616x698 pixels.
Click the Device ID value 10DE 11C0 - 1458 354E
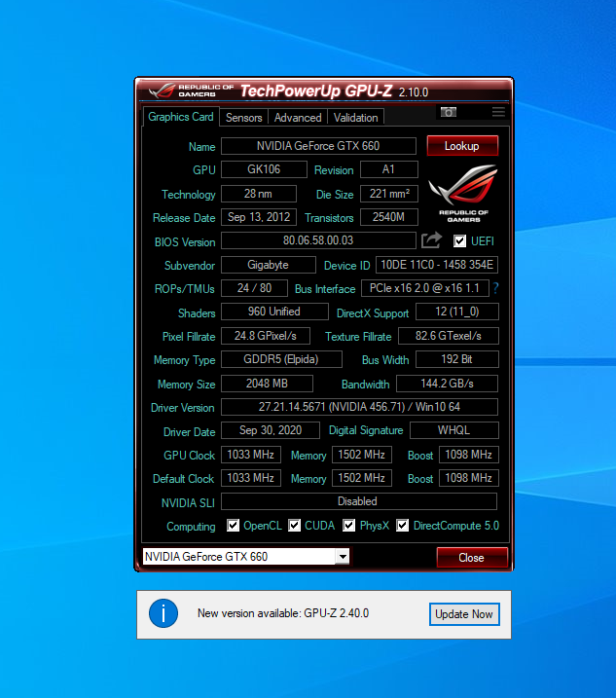click(x=437, y=265)
